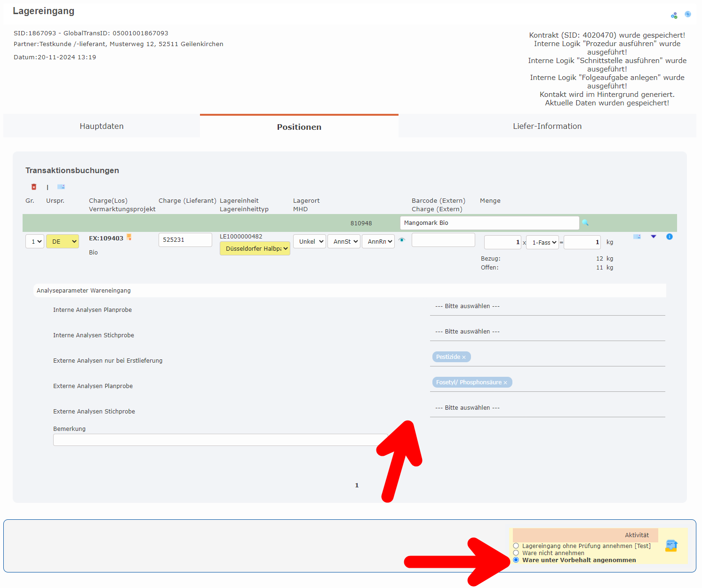This screenshot has width=702, height=588.
Task: Click the blue disc icon top right
Action: click(688, 15)
